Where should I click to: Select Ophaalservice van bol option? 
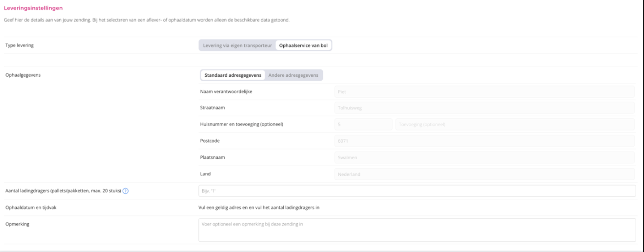tap(303, 45)
